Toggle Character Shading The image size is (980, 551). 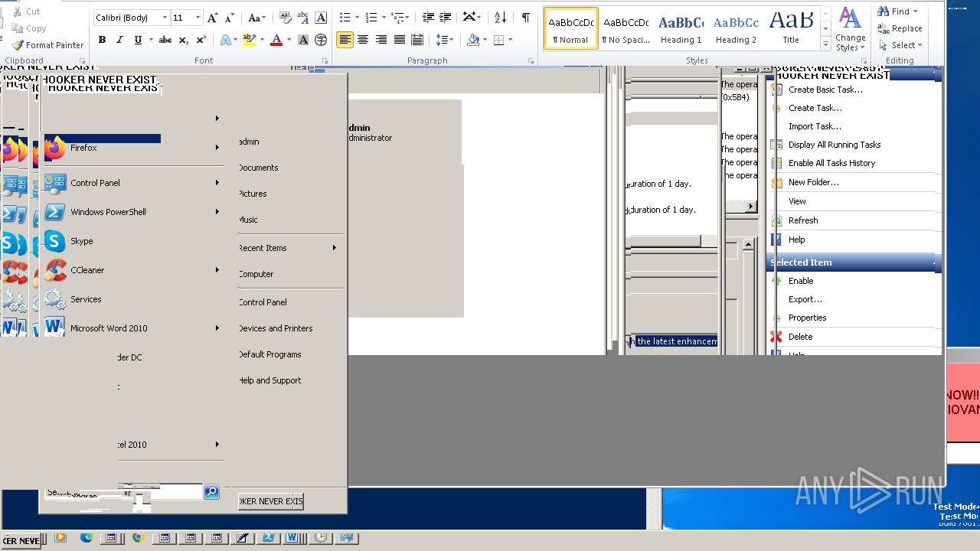coord(303,40)
